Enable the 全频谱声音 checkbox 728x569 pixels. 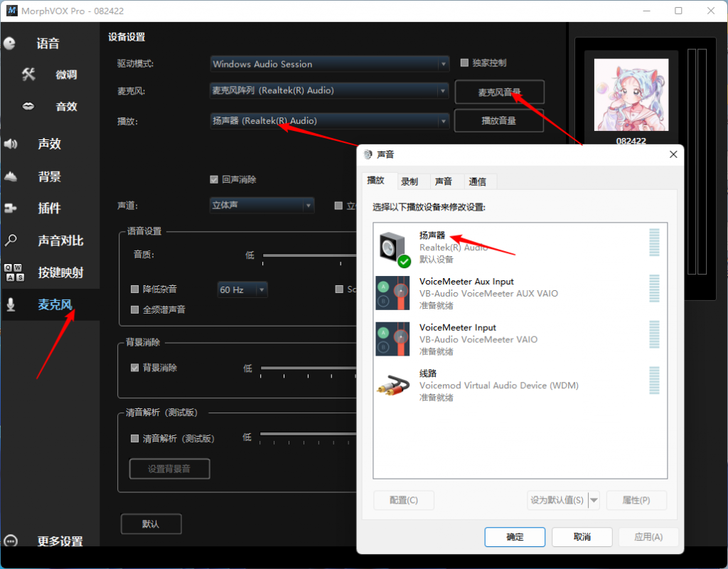[134, 309]
